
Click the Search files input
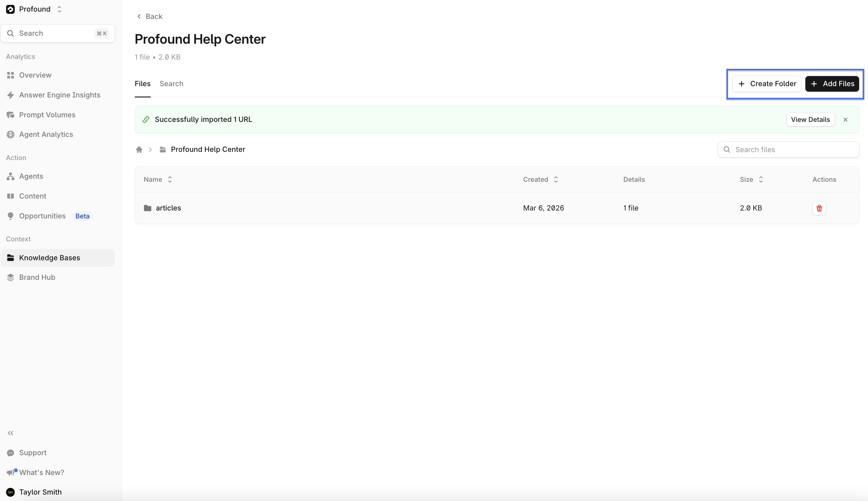[x=788, y=150]
